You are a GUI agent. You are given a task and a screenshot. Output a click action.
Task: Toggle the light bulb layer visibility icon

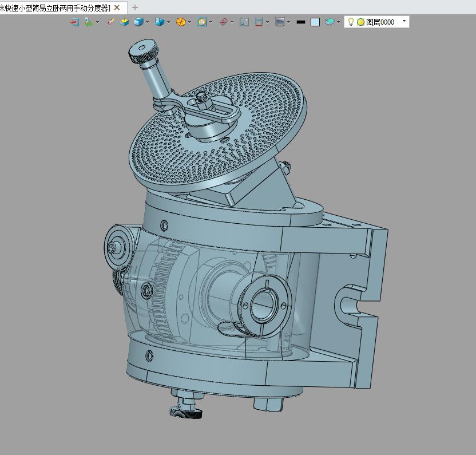tap(351, 22)
